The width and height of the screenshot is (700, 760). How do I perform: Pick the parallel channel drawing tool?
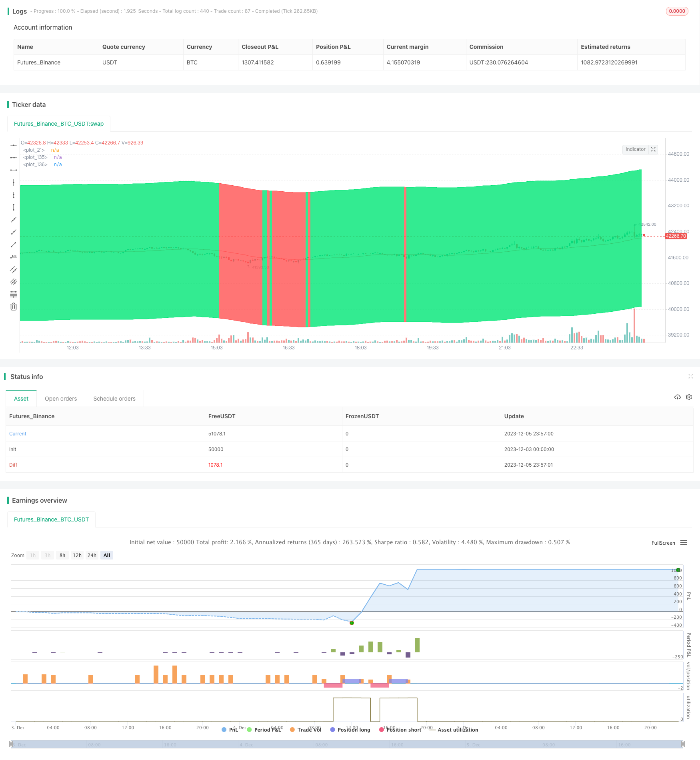(14, 269)
